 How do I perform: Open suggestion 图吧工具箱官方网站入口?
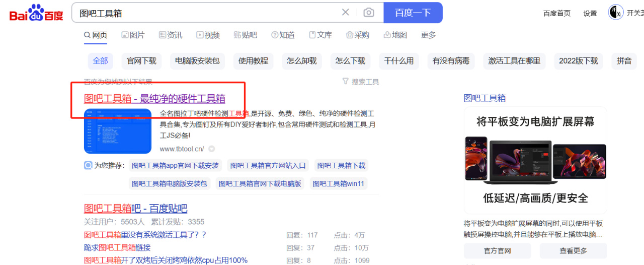(x=268, y=165)
